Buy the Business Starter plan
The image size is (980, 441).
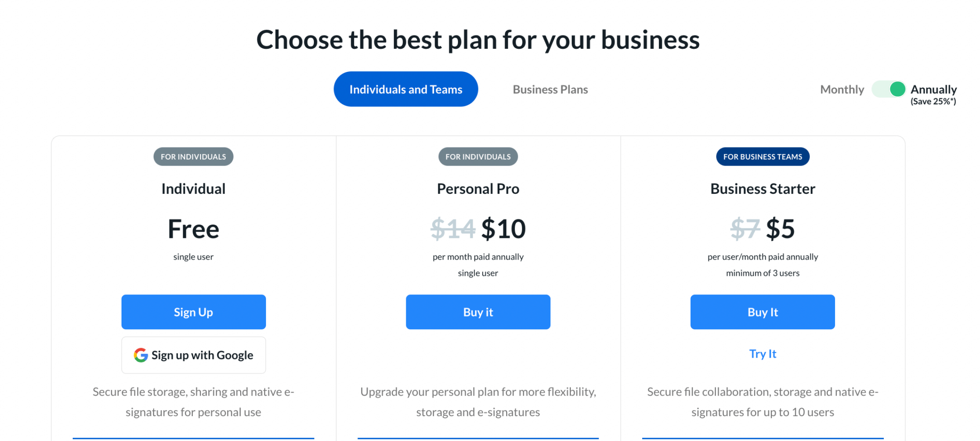[x=762, y=312]
